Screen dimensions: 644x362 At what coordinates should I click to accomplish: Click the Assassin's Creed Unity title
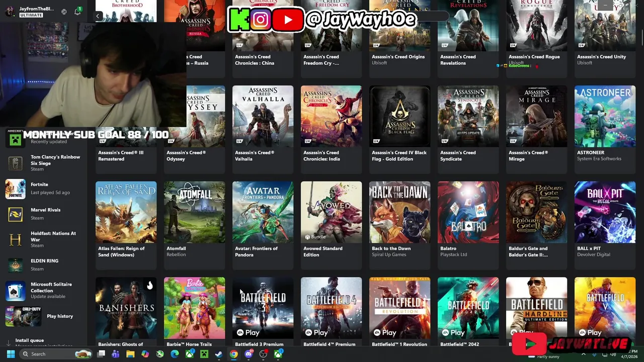point(601,57)
